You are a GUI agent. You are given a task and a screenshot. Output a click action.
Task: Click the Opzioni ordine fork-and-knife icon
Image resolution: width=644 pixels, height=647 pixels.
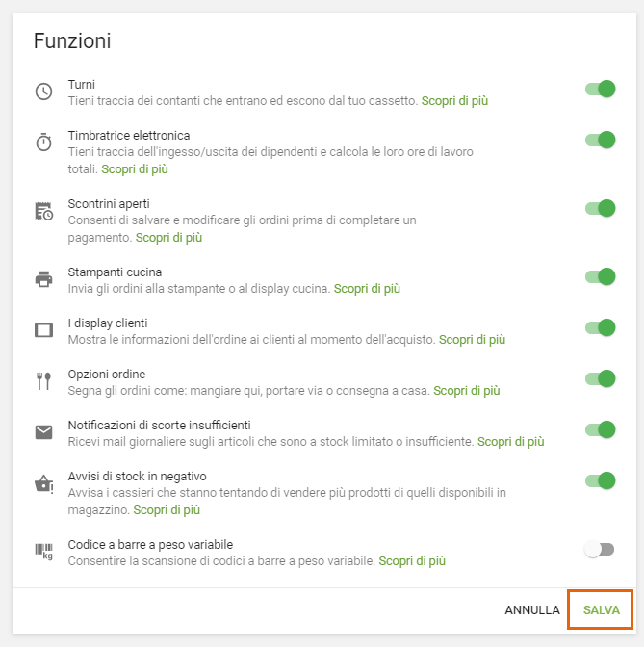pyautogui.click(x=43, y=381)
